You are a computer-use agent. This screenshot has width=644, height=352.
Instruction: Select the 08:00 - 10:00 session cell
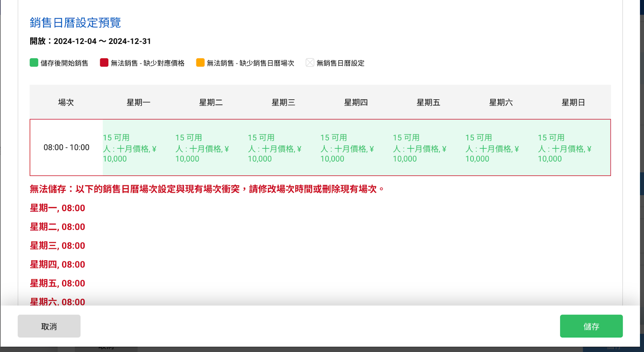pos(66,147)
